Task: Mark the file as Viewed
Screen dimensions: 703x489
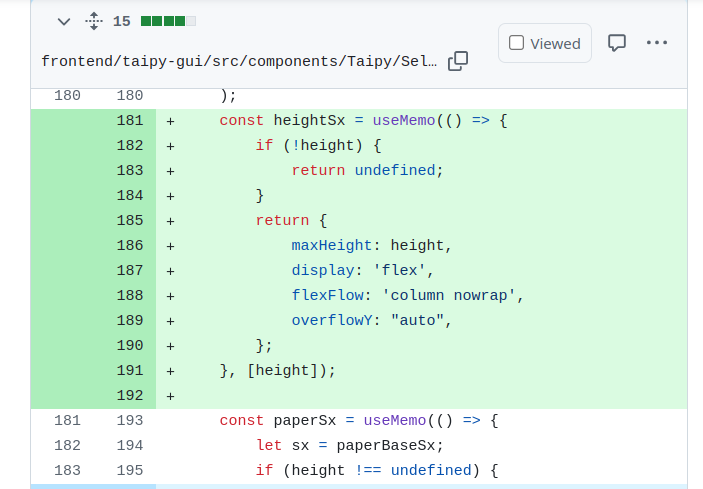Action: click(545, 43)
